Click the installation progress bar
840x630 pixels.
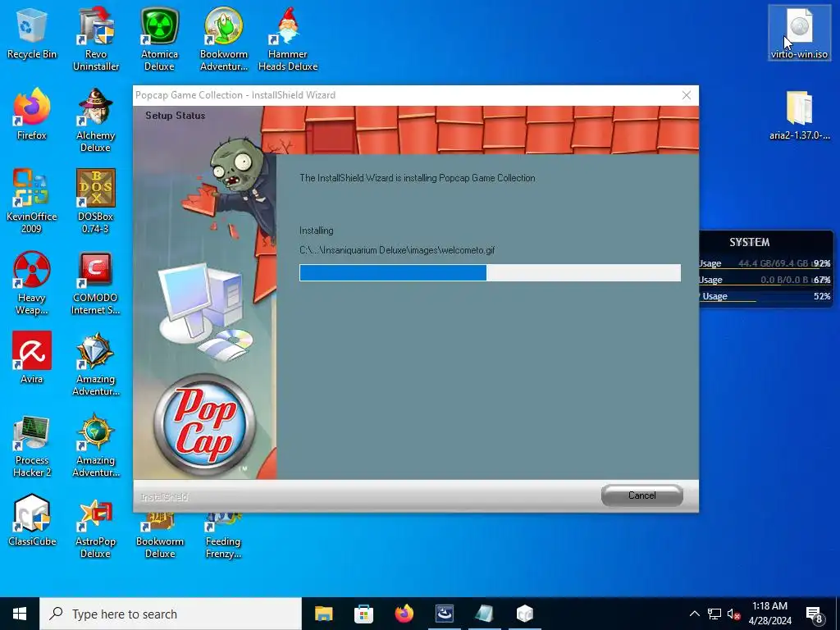tap(491, 272)
